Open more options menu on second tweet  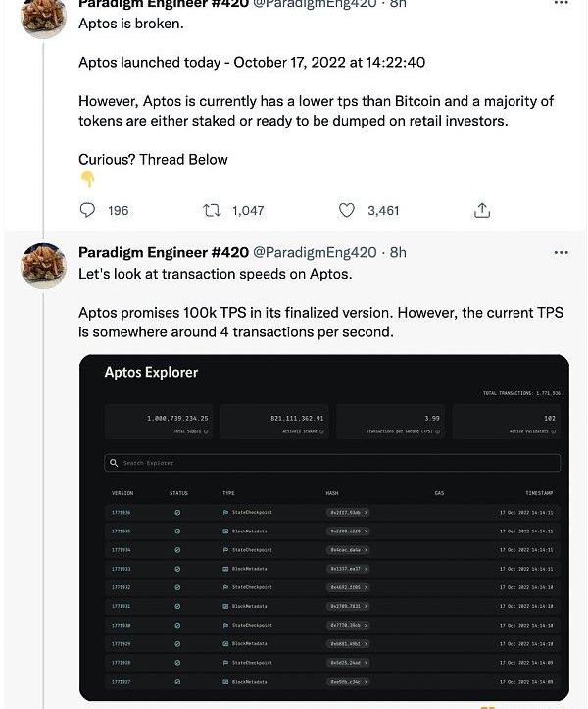click(x=561, y=252)
